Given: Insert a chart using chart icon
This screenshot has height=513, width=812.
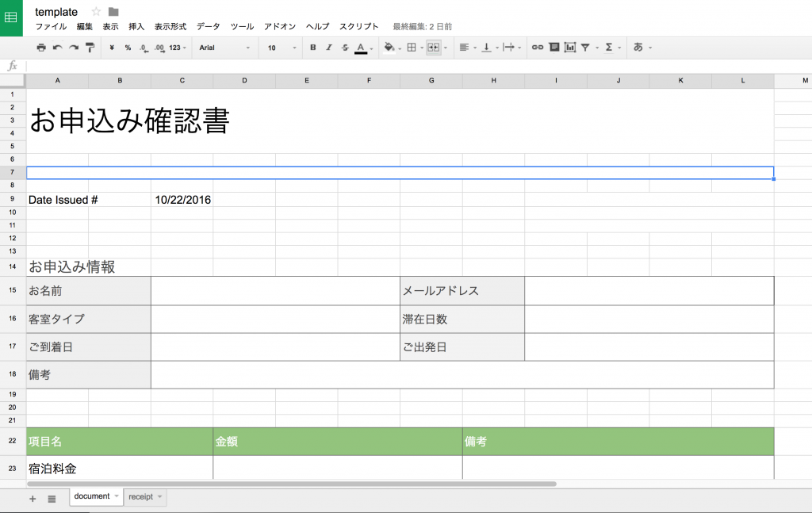Looking at the screenshot, I should tap(570, 48).
